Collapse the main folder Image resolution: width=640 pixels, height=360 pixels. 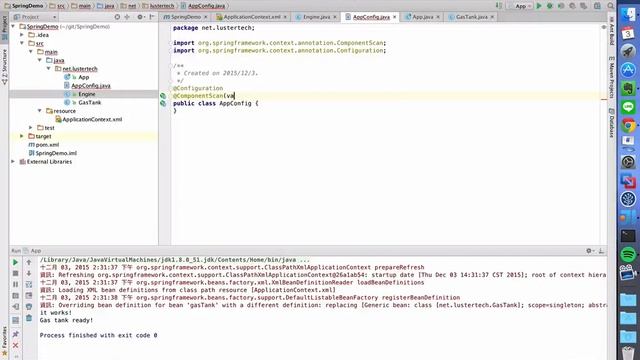point(31,52)
